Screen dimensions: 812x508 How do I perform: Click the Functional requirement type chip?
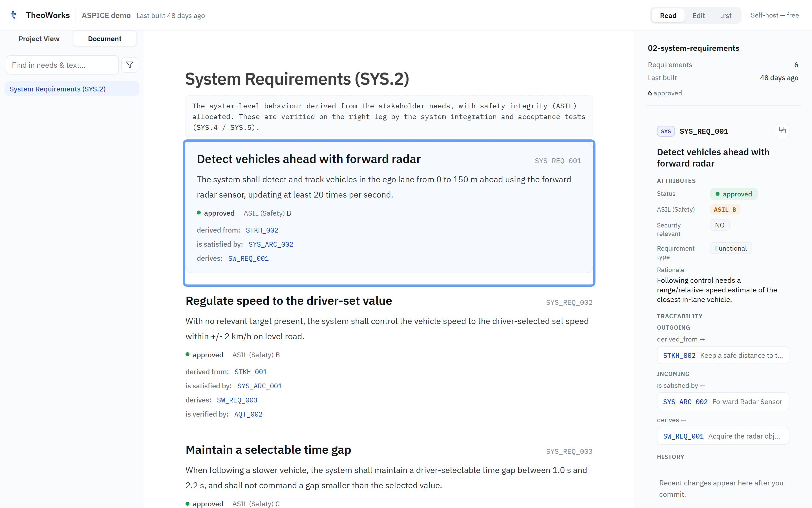tap(731, 248)
